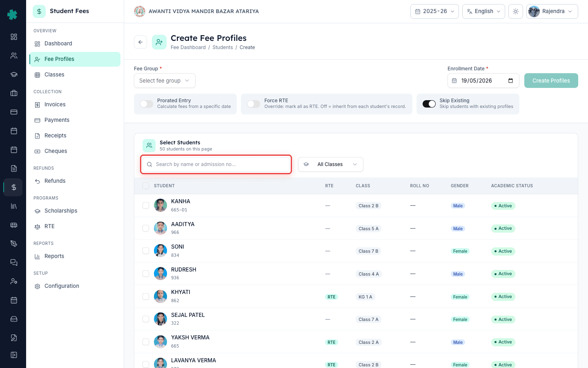
Task: Open Configuration in the sidebar
Action: click(x=75, y=286)
